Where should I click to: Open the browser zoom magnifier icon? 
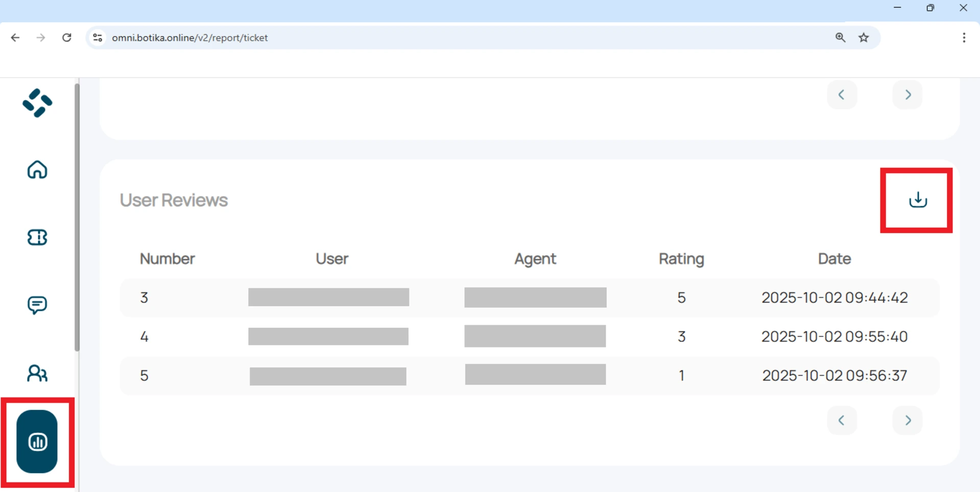click(x=840, y=38)
